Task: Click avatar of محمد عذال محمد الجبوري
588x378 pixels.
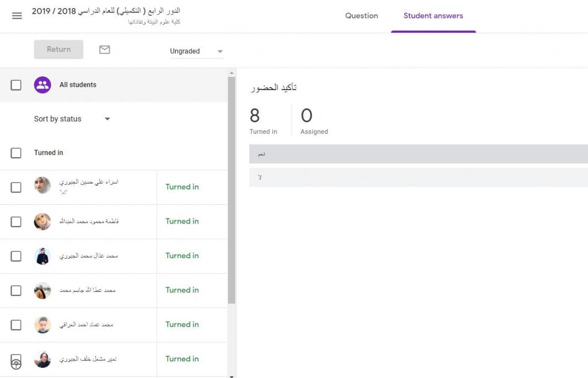Action: click(42, 256)
